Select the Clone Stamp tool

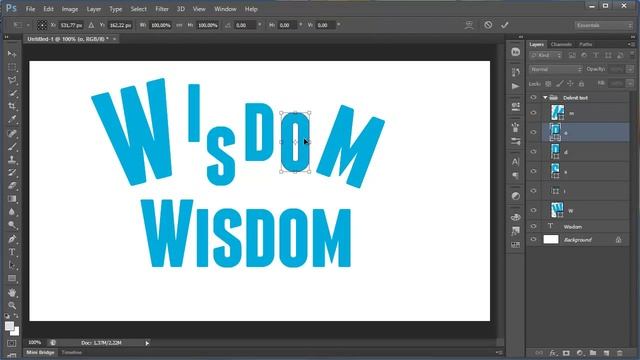click(x=12, y=160)
